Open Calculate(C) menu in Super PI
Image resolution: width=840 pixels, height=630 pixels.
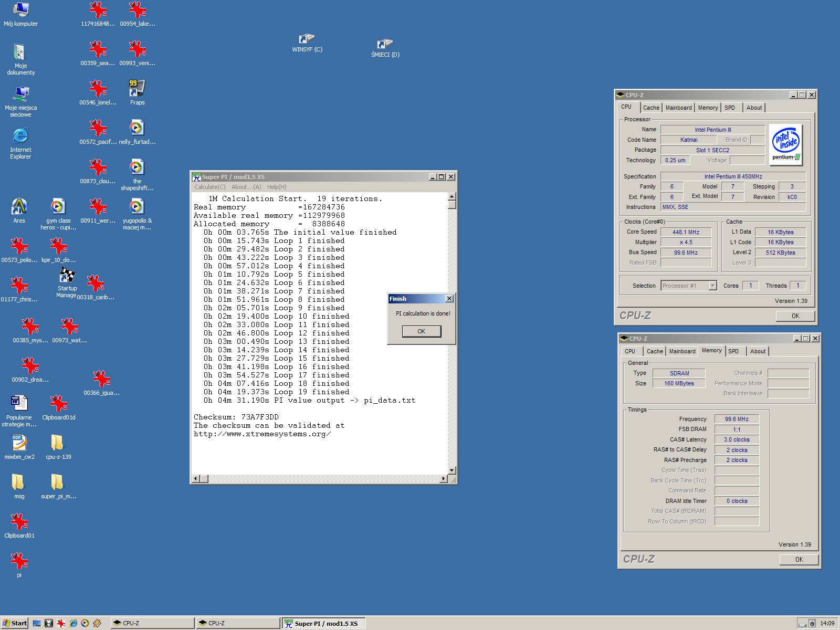[209, 187]
